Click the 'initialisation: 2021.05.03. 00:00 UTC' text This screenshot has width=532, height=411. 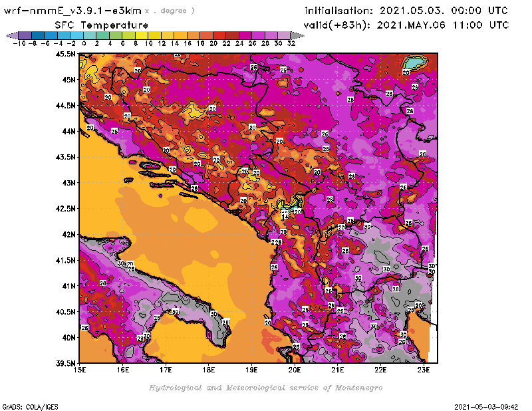pos(406,11)
